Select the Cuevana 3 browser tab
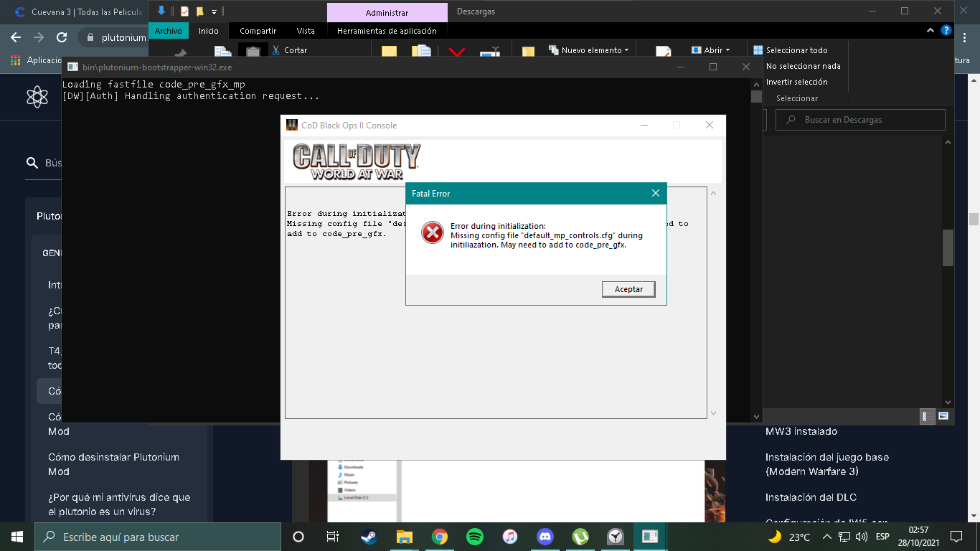Image resolution: width=980 pixels, height=551 pixels. point(79,12)
